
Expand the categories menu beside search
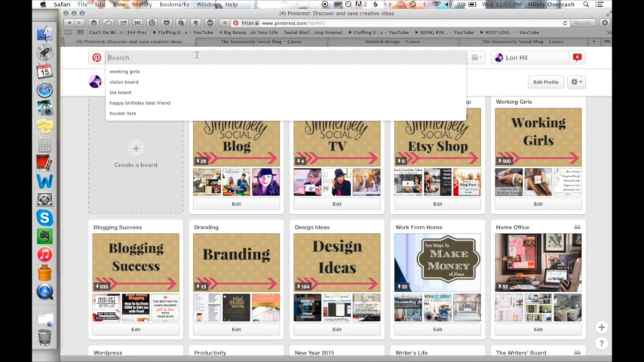tap(476, 57)
